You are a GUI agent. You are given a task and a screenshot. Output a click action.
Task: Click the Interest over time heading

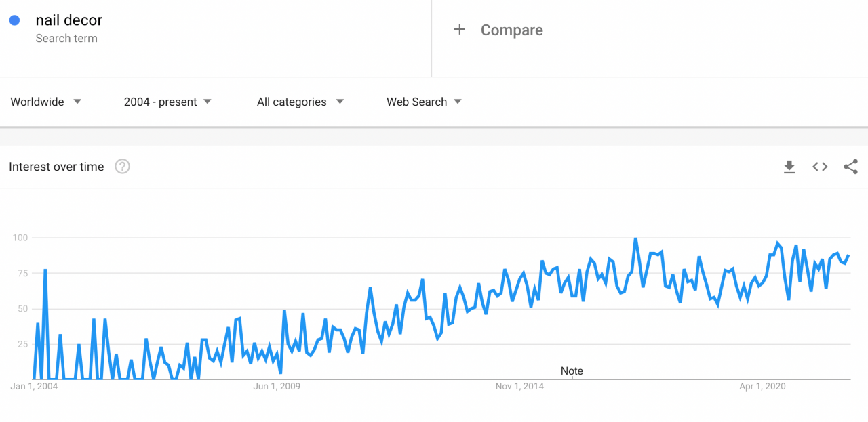pos(56,167)
